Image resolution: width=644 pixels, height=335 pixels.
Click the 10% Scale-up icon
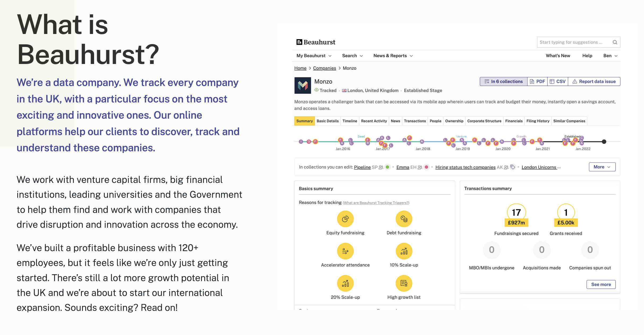pyautogui.click(x=404, y=251)
